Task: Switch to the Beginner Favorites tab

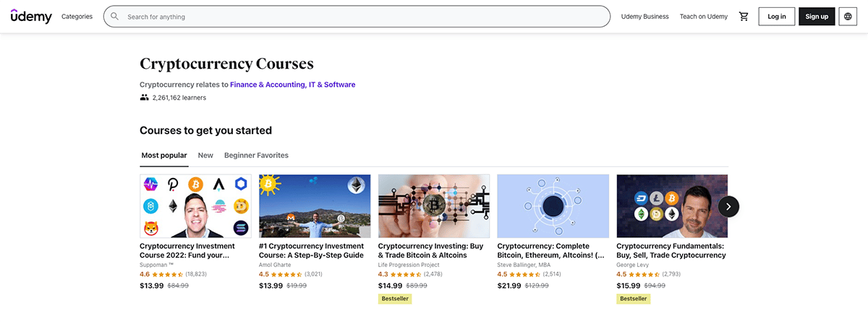Action: click(256, 155)
